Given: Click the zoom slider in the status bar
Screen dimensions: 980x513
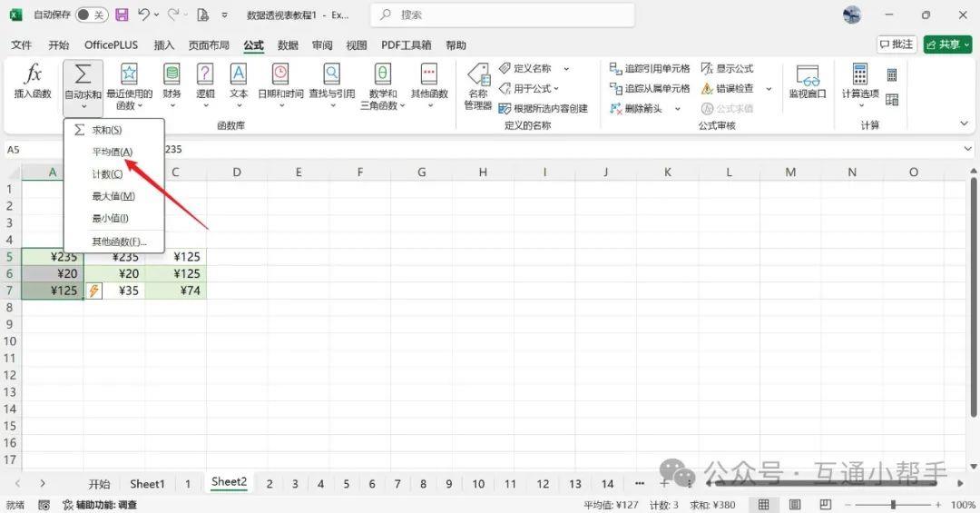Looking at the screenshot, I should 894,505.
